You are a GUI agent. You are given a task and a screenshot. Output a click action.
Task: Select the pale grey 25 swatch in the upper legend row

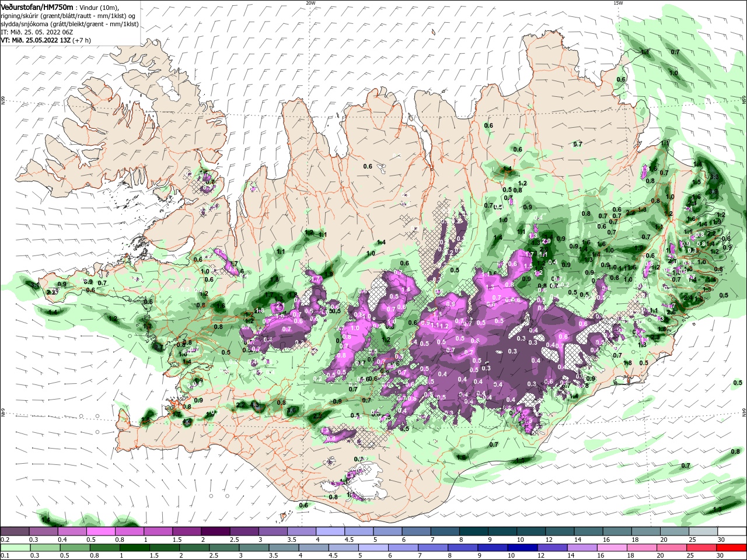tap(703, 531)
